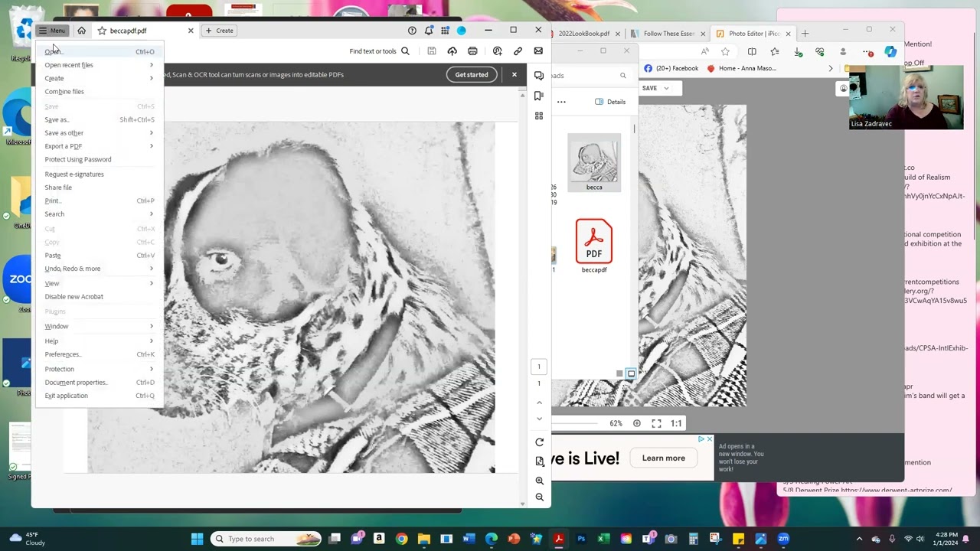Select Disable new Acrobat

click(100, 297)
